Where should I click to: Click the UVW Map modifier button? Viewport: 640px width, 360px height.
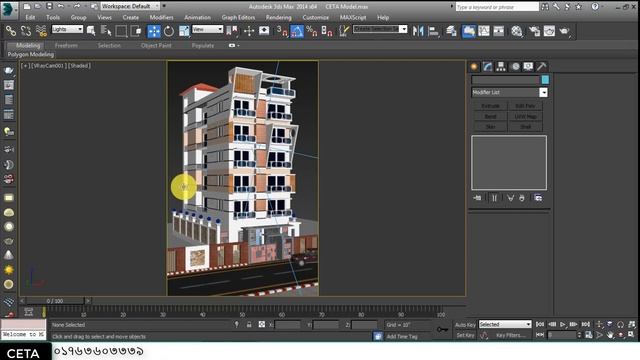(x=525, y=117)
